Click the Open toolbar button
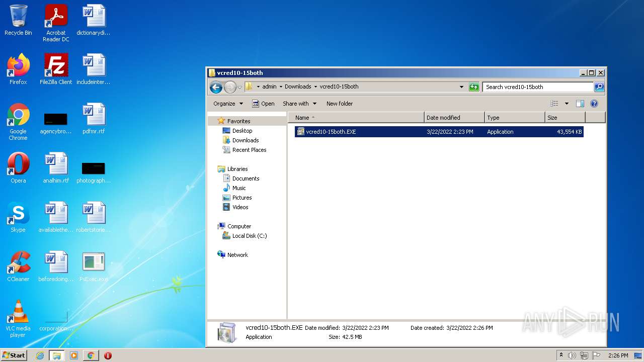Screen dimensions: 644x362 (263, 104)
